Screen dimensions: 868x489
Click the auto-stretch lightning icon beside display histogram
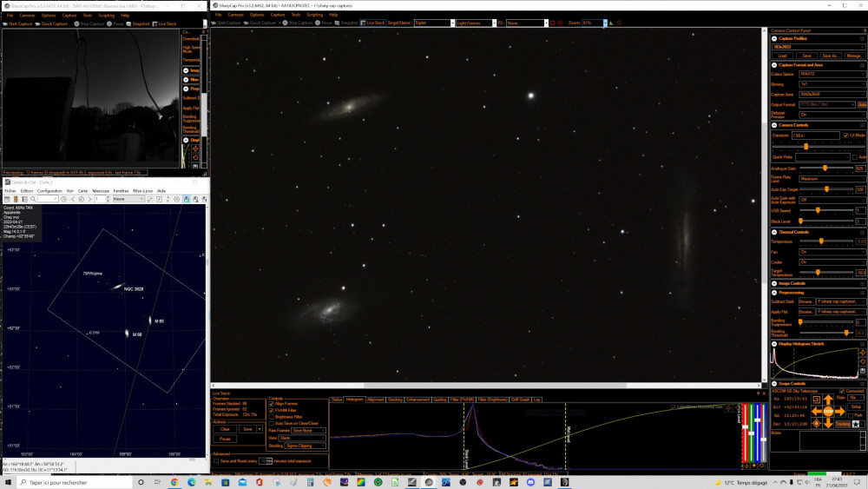(863, 353)
